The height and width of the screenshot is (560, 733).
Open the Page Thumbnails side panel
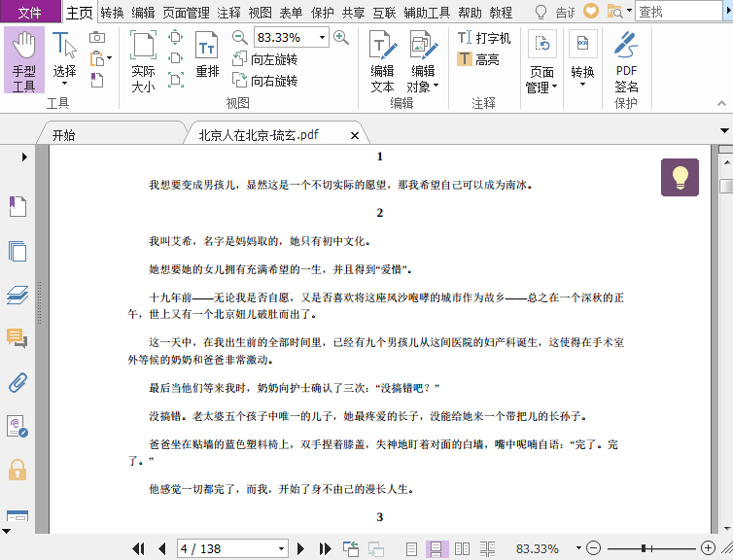17,251
